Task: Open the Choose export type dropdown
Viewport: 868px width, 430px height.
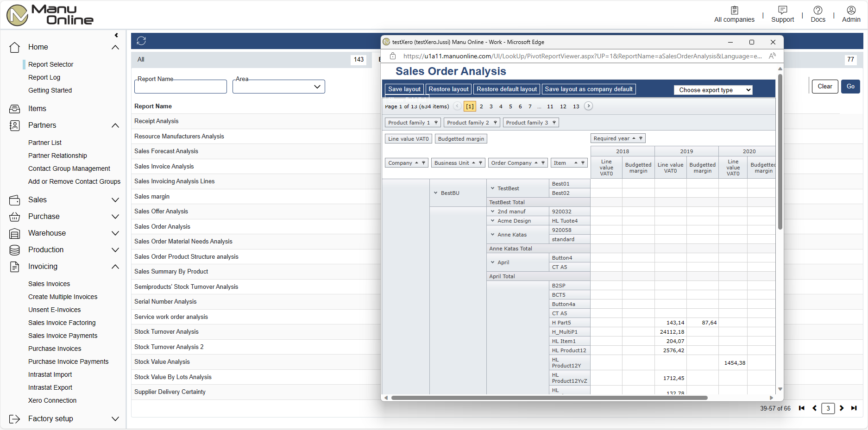Action: 713,90
